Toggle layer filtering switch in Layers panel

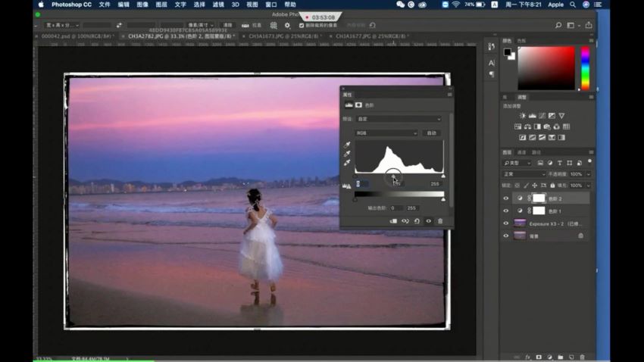coord(589,161)
